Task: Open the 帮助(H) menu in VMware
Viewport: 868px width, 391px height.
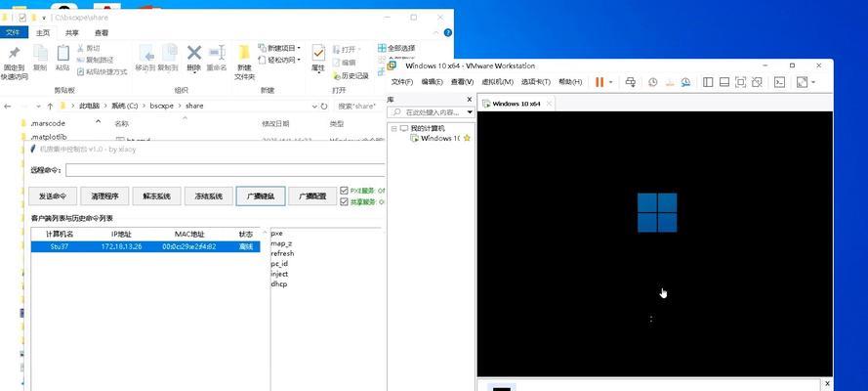Action: [x=569, y=82]
